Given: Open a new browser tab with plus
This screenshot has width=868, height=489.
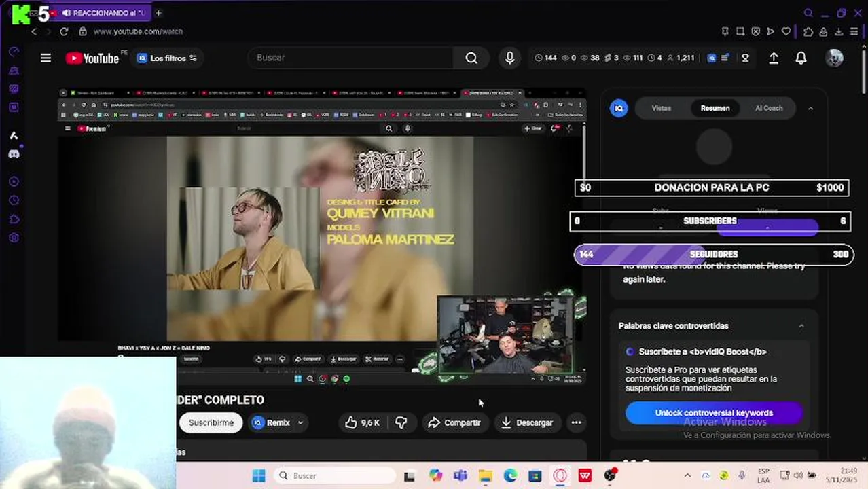Looking at the screenshot, I should [158, 13].
